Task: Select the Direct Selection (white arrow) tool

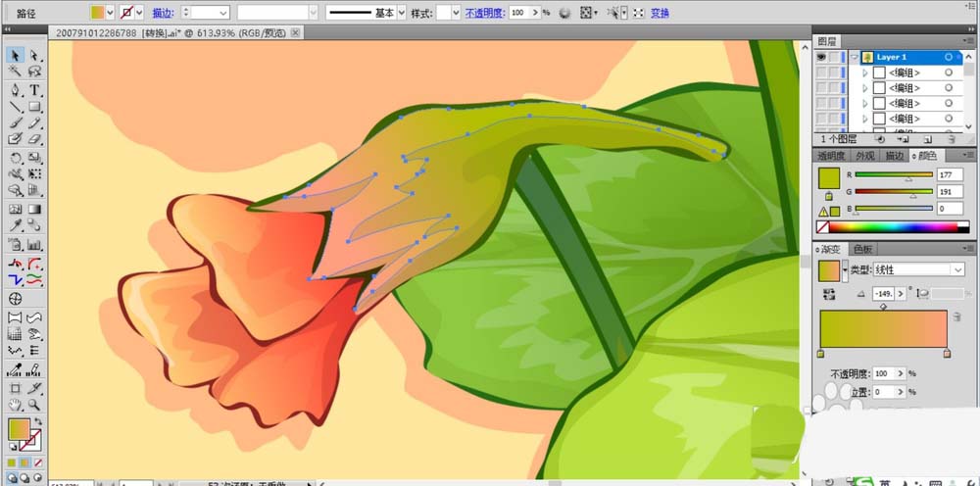Action: [x=35, y=56]
